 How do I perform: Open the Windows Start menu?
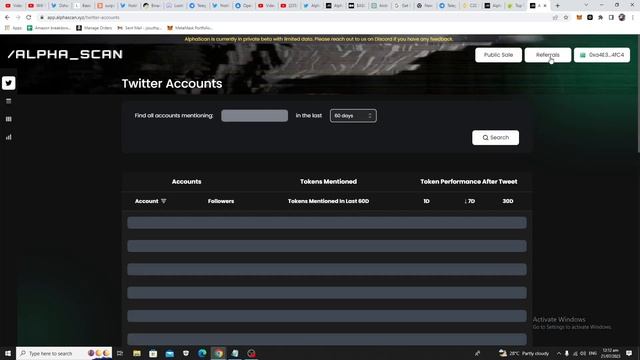pos(8,353)
